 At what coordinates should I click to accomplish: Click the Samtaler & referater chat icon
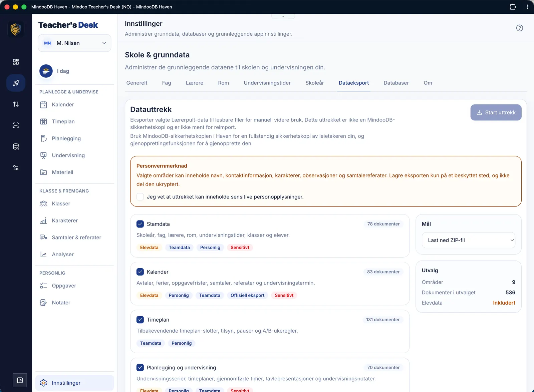[43, 238]
